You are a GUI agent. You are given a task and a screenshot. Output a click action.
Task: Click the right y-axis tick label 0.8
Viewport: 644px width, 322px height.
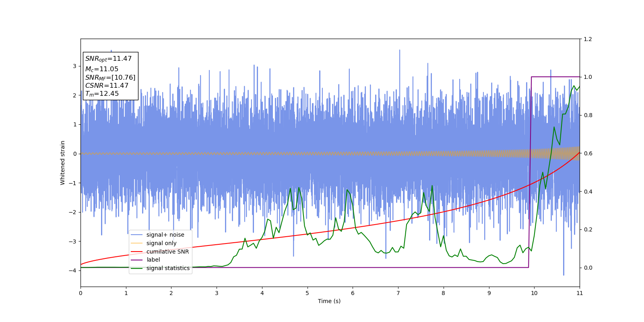(x=588, y=115)
